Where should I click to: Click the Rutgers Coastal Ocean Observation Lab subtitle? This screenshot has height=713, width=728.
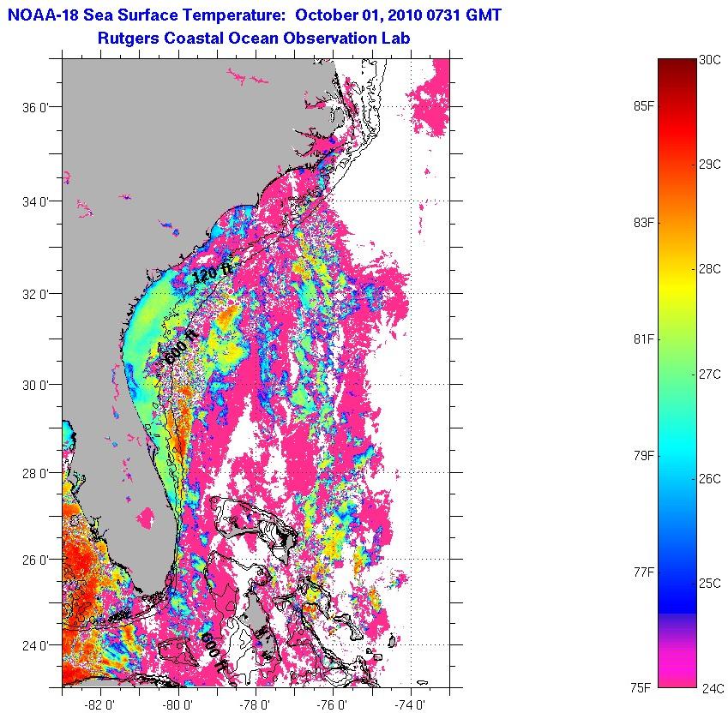coord(254,38)
